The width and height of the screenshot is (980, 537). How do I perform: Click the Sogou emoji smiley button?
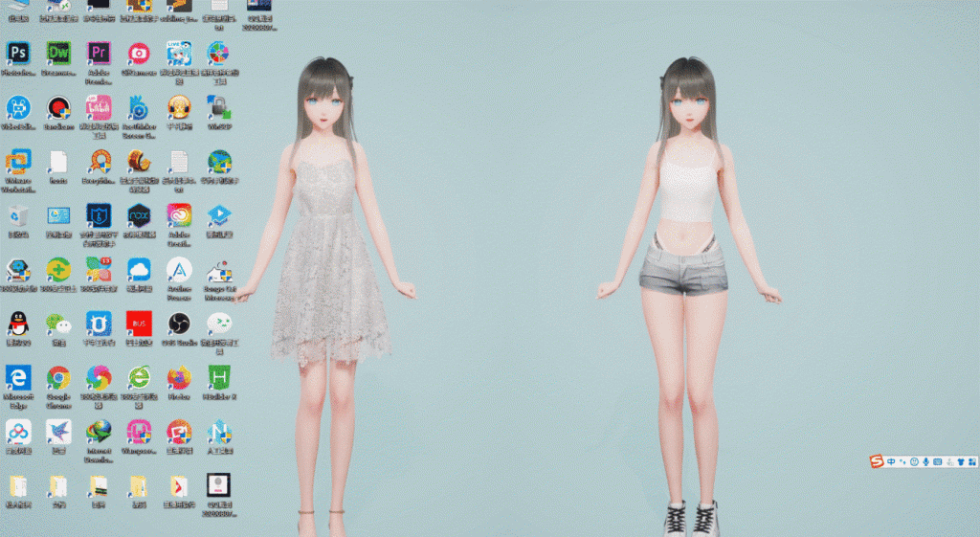tap(914, 462)
